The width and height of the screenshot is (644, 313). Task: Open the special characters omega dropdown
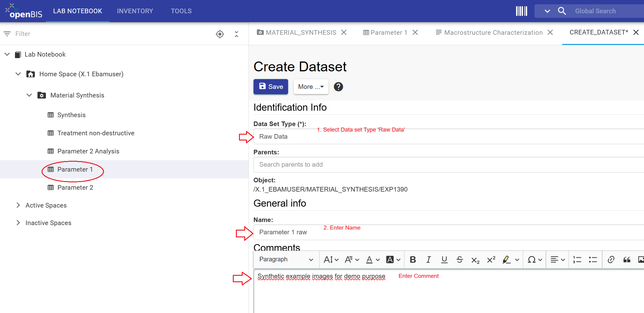point(535,260)
